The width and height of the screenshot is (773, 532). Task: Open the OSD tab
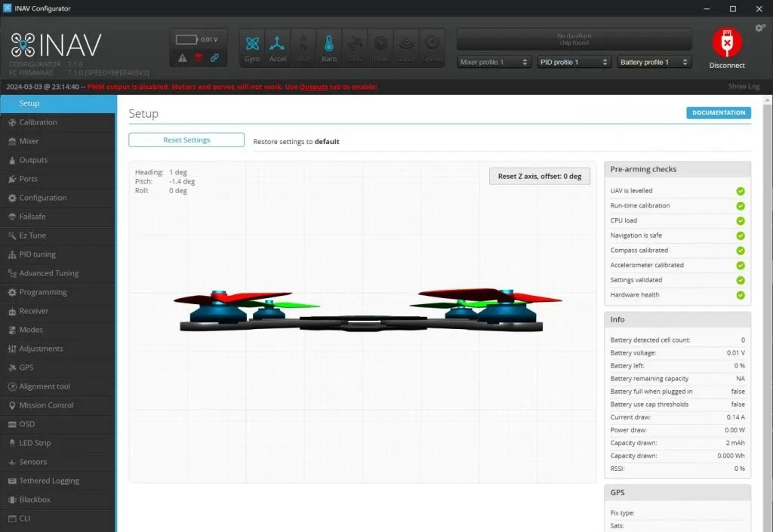click(58, 424)
